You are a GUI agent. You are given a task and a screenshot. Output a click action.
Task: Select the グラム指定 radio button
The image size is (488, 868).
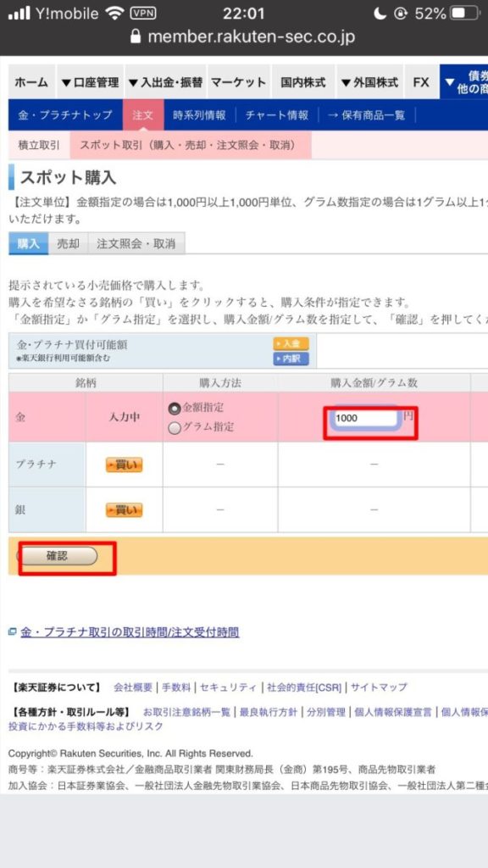tap(175, 428)
